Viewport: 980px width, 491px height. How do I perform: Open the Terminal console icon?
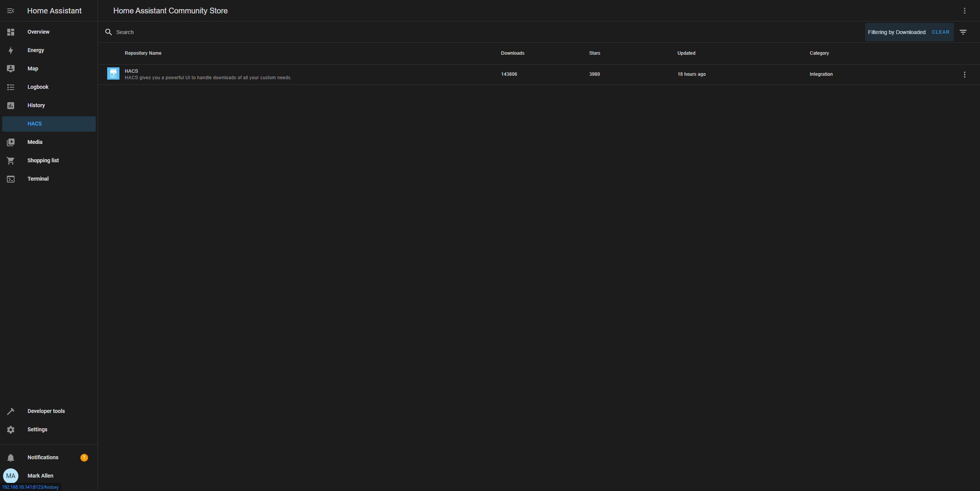(x=11, y=179)
